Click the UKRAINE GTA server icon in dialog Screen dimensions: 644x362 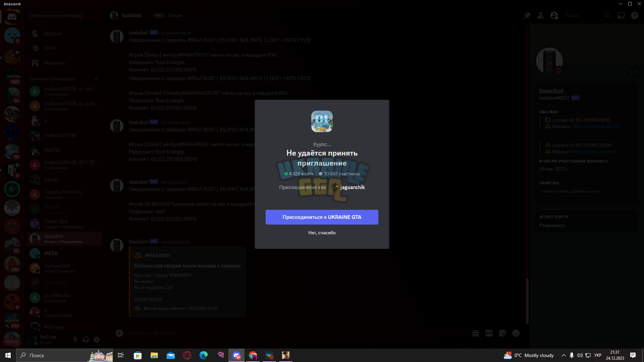tap(322, 121)
